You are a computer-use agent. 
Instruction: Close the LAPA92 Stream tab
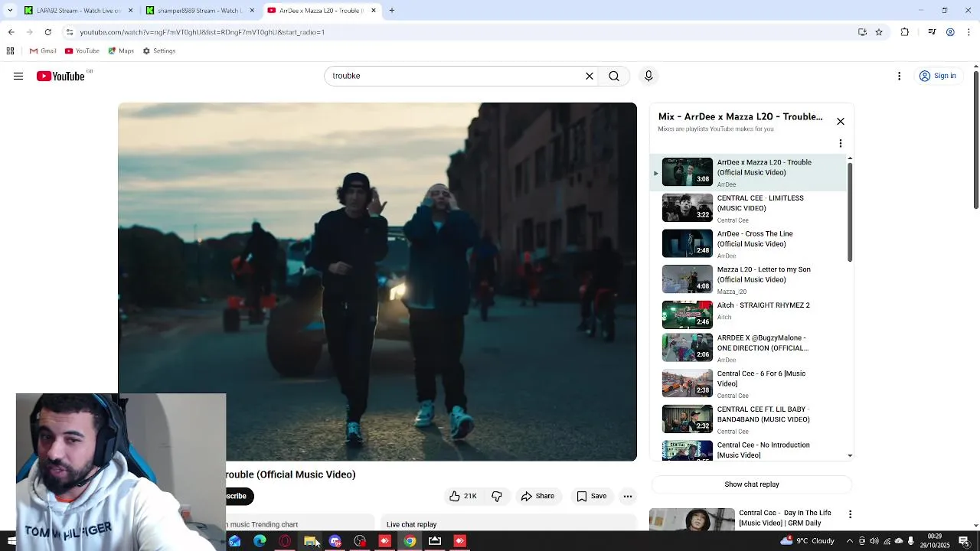coord(130,11)
